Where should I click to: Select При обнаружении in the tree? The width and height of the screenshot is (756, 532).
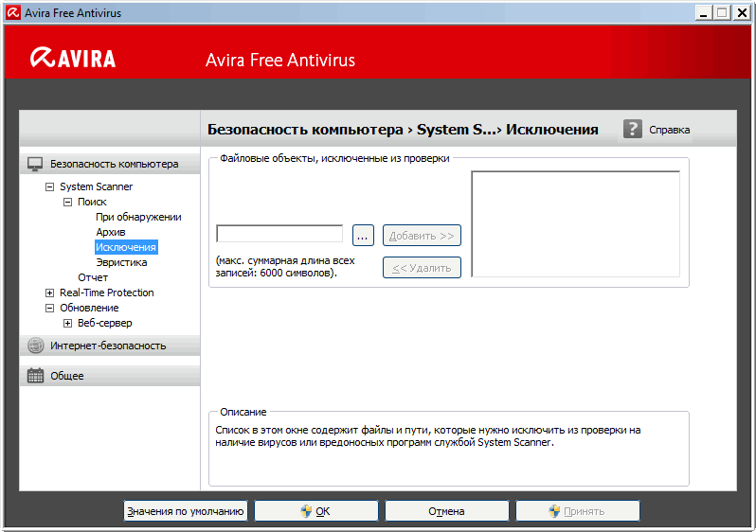[x=138, y=217]
